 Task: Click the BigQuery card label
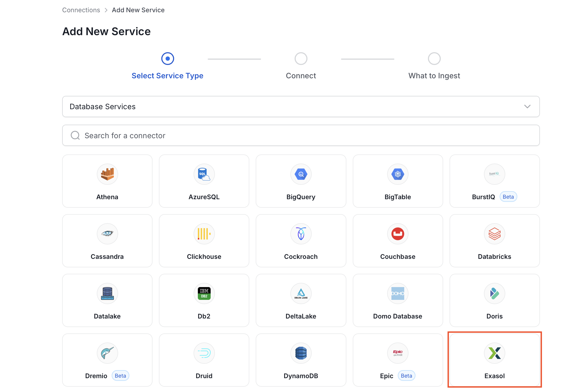click(x=301, y=197)
